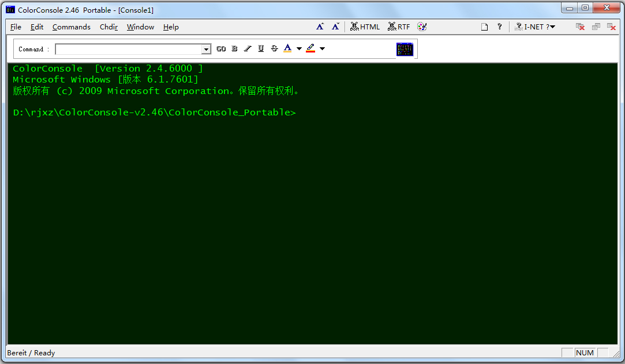The image size is (625, 364).
Task: Click the restore MDI child window icon
Action: pos(596,27)
